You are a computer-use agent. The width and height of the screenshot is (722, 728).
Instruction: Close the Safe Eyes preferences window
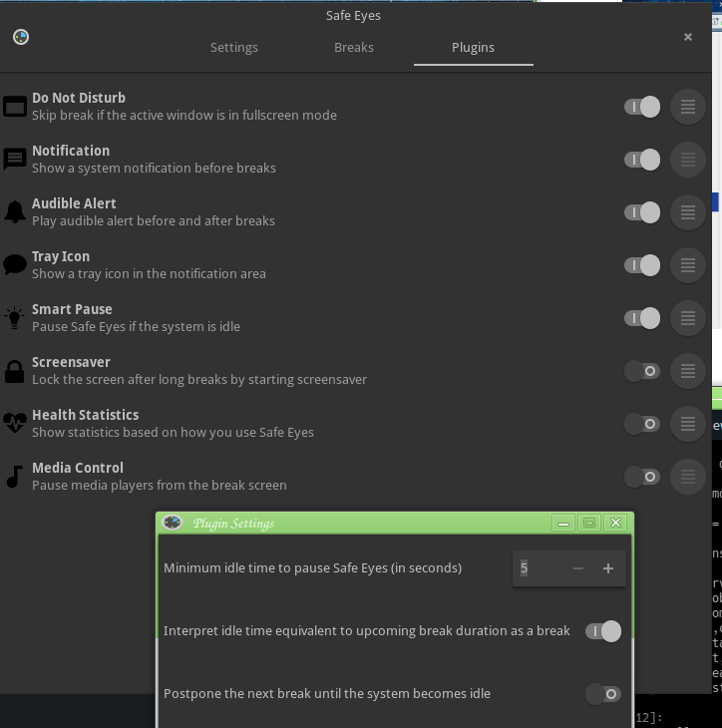[688, 37]
